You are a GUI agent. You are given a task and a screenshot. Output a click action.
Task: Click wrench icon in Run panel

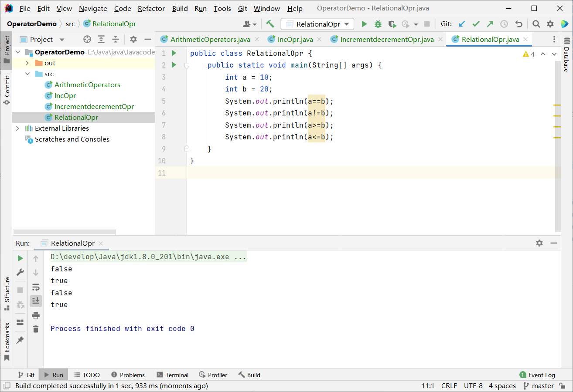point(20,272)
